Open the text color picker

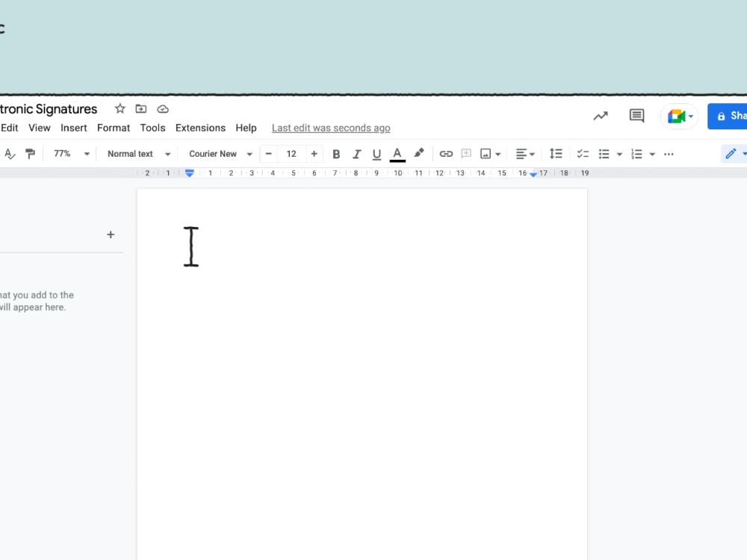[x=397, y=155]
